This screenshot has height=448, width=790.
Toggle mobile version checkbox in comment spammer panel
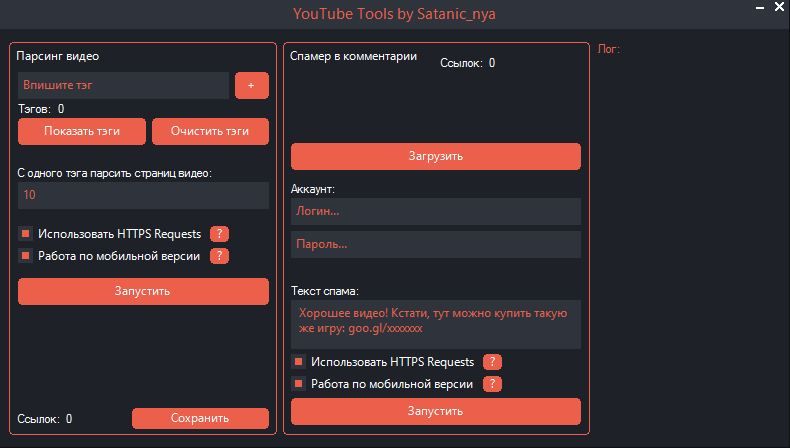tap(298, 384)
